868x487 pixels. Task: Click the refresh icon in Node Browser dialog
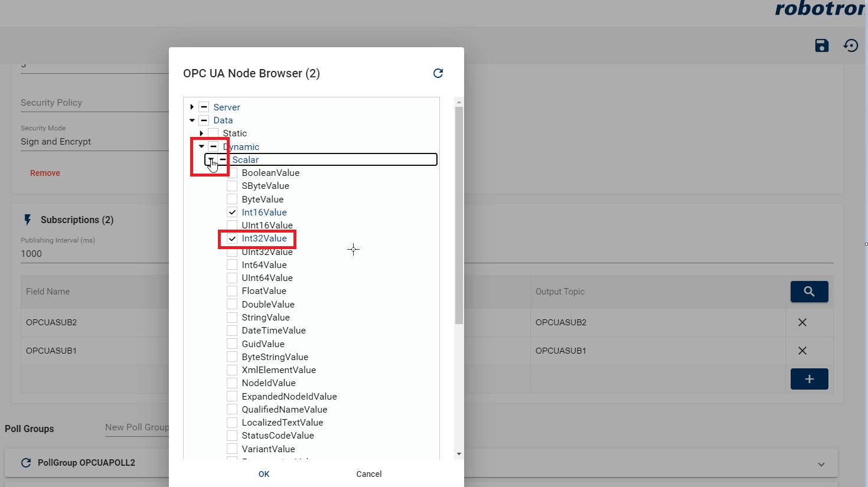click(x=438, y=73)
